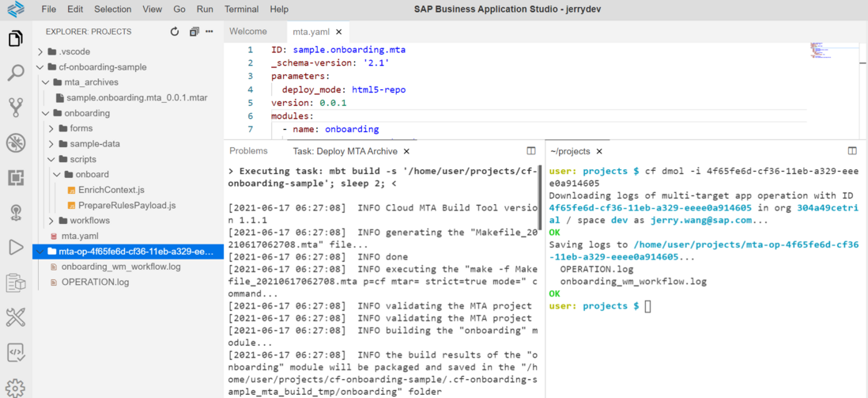Refresh the Explorer view

point(175,32)
